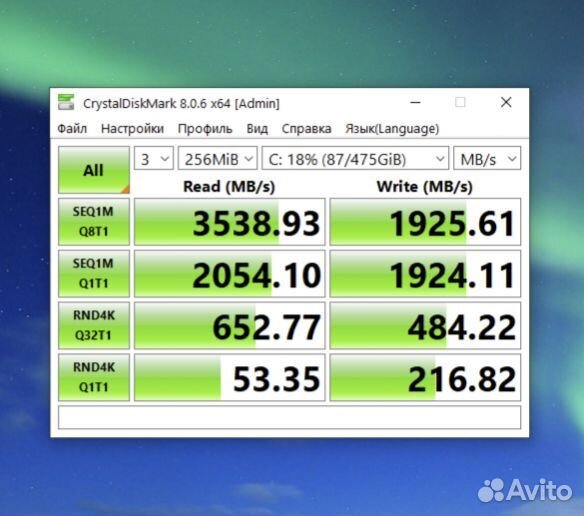Open the Профиль menu
Viewport: 584px width, 516px height.
point(205,129)
